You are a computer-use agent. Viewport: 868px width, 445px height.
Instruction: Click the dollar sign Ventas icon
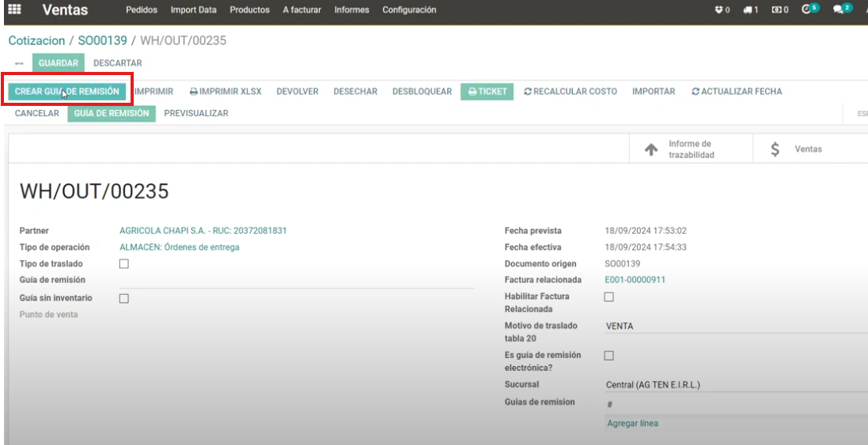775,149
